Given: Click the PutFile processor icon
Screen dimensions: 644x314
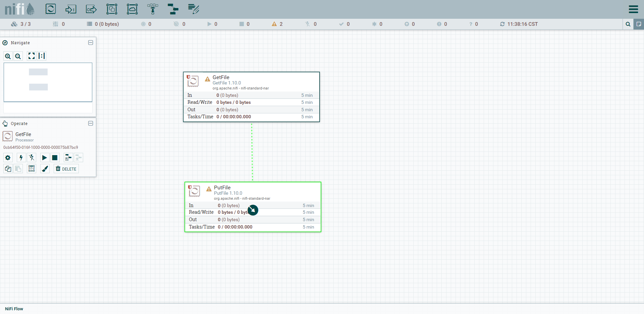Looking at the screenshot, I should tap(194, 191).
